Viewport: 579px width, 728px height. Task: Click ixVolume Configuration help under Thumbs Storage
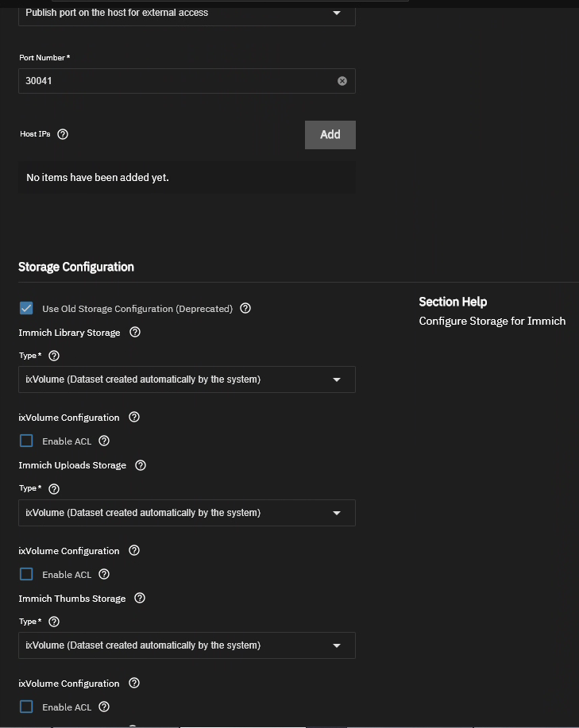[x=134, y=683]
